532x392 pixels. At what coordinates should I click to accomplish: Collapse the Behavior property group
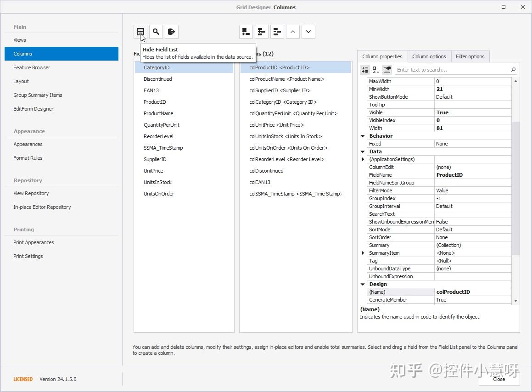pyautogui.click(x=363, y=136)
